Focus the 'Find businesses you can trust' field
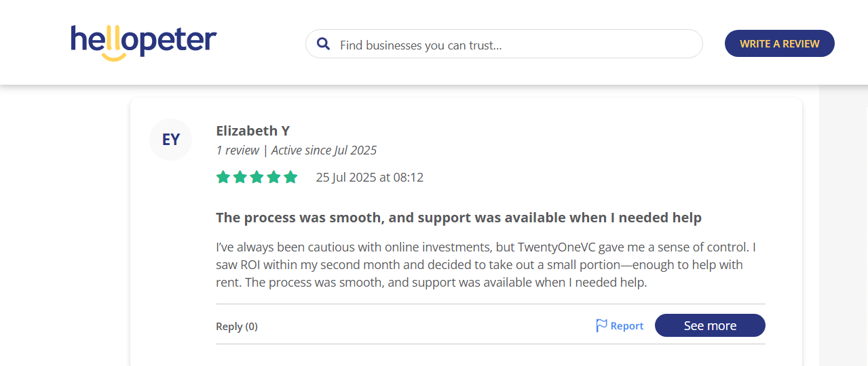868x366 pixels. [x=516, y=44]
